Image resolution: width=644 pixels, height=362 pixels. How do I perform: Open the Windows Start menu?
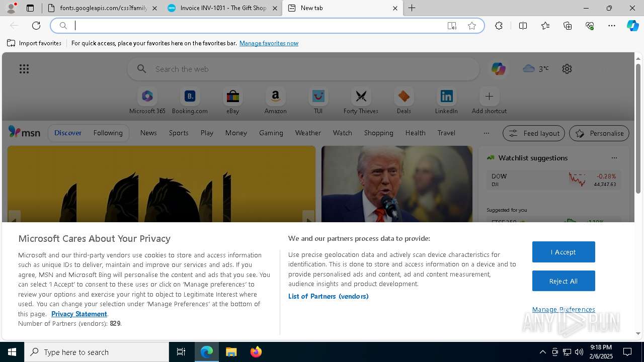[12, 352]
